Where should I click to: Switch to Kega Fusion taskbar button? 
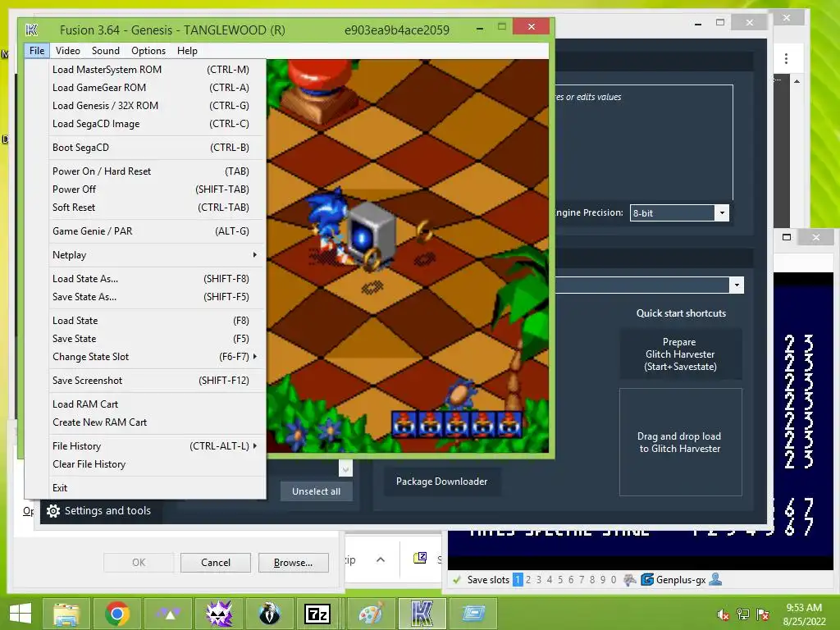tap(422, 614)
